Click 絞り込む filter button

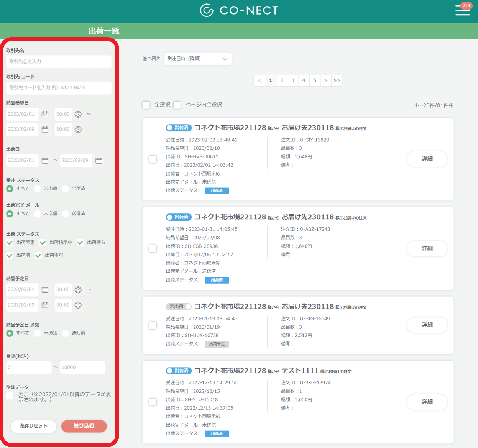[84, 426]
